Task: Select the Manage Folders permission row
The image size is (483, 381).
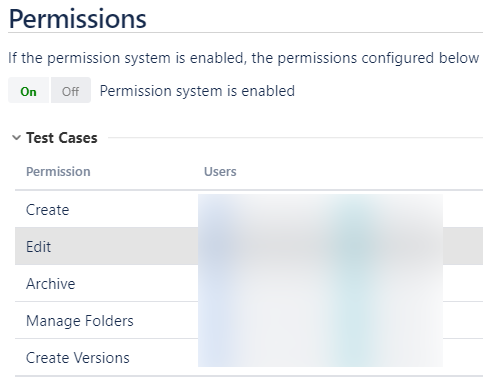Action: [249, 321]
